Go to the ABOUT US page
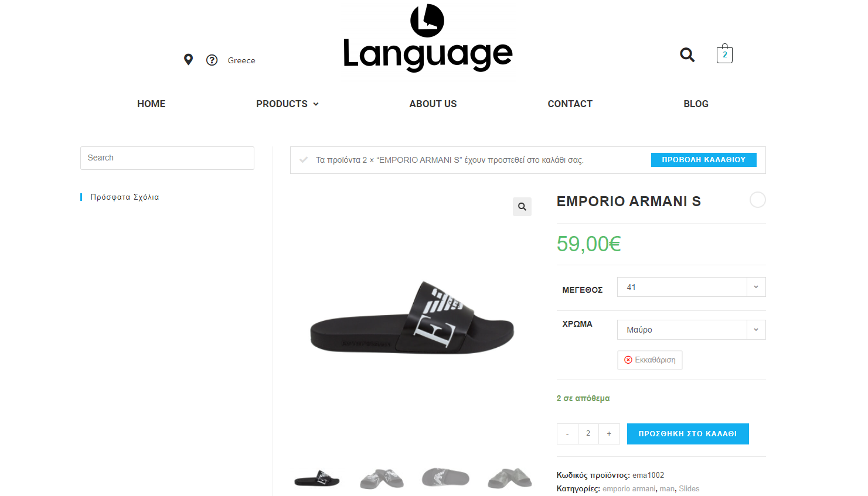Viewport: 868px width, 496px height. pyautogui.click(x=433, y=104)
